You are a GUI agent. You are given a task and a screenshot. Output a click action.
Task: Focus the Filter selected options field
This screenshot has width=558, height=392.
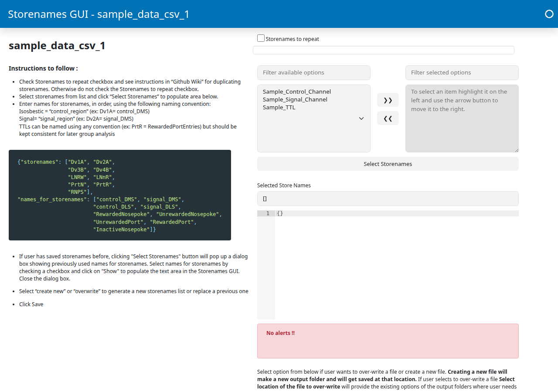point(462,73)
